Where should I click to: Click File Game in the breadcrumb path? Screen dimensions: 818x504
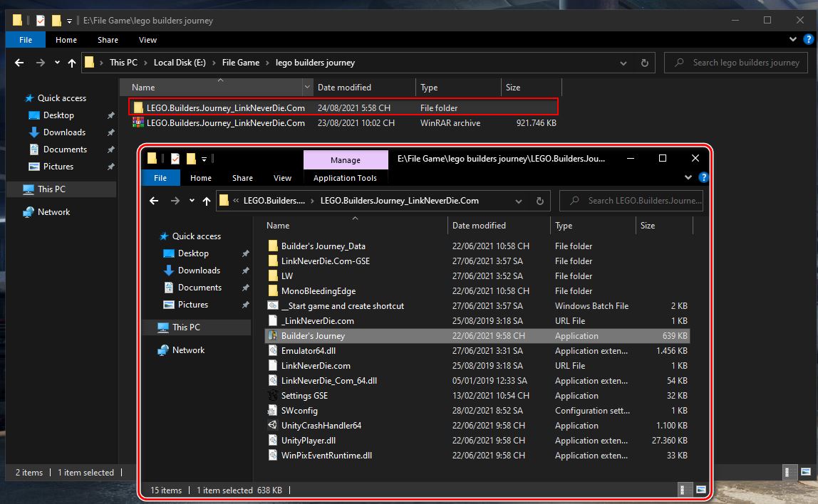(x=240, y=63)
